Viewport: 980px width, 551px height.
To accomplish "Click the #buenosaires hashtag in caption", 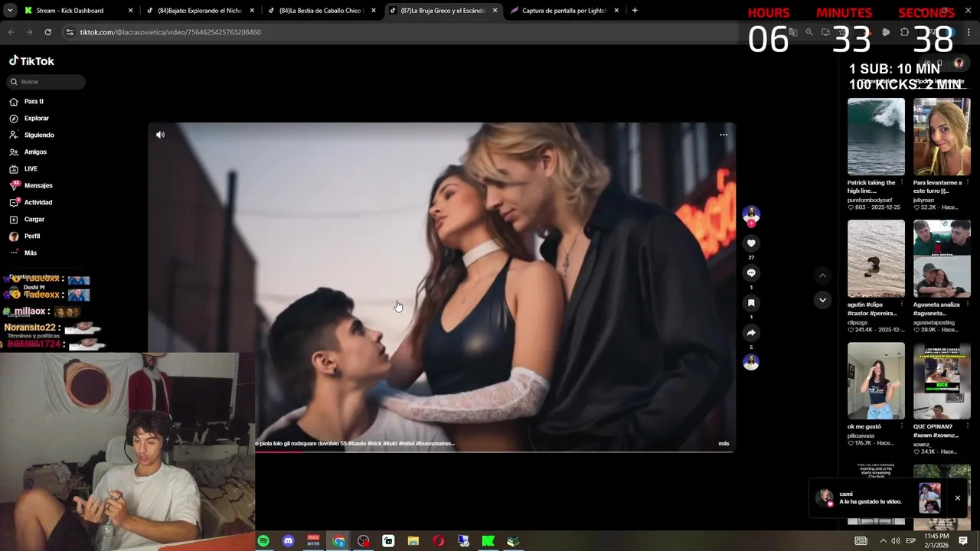I will tap(435, 444).
